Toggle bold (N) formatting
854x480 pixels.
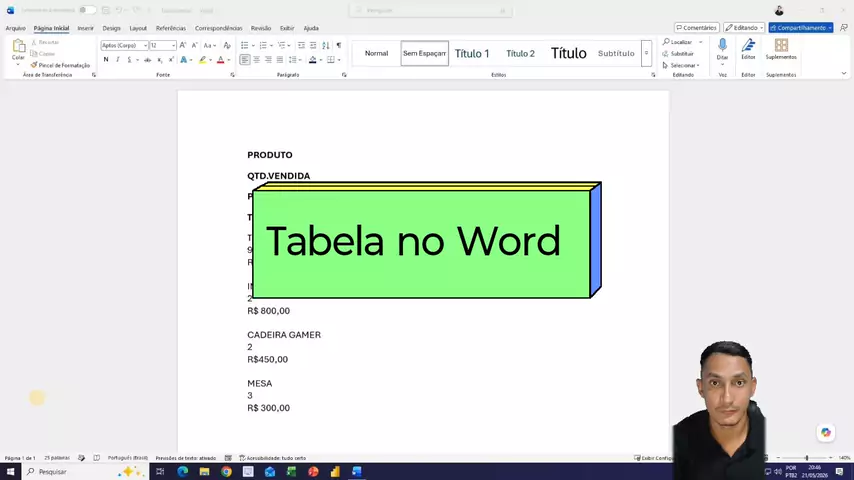106,60
